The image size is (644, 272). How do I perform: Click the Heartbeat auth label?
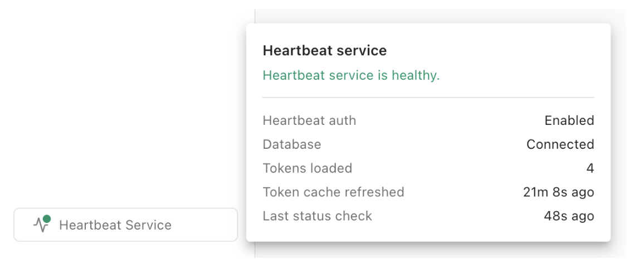(x=309, y=121)
